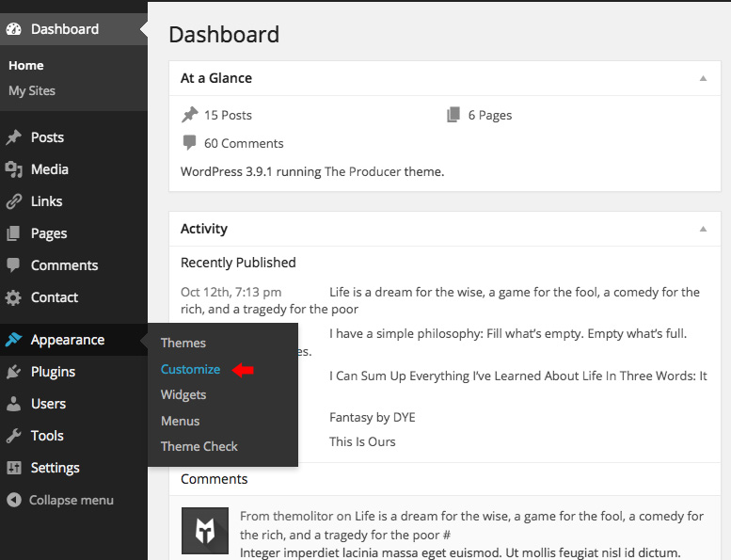Open the 60 Comments link
The height and width of the screenshot is (560, 731).
243,143
